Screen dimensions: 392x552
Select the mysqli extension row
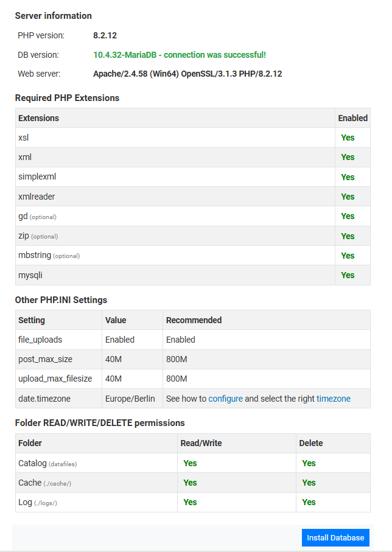(x=30, y=275)
